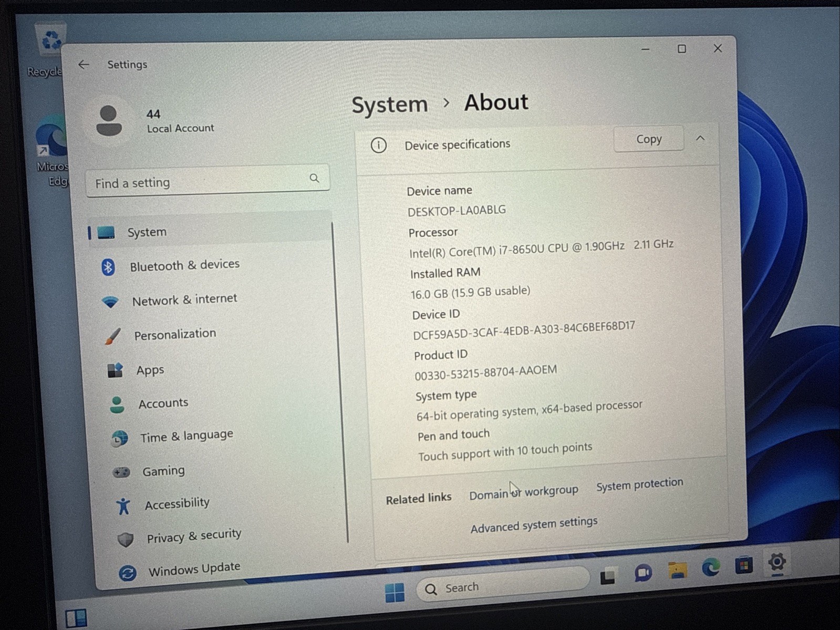Open the user account profile picture

click(x=109, y=121)
